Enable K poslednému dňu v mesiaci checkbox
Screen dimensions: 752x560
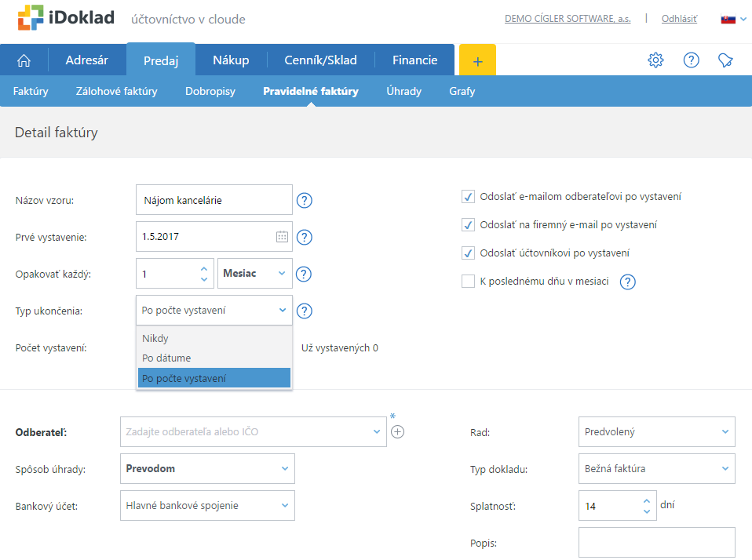468,282
